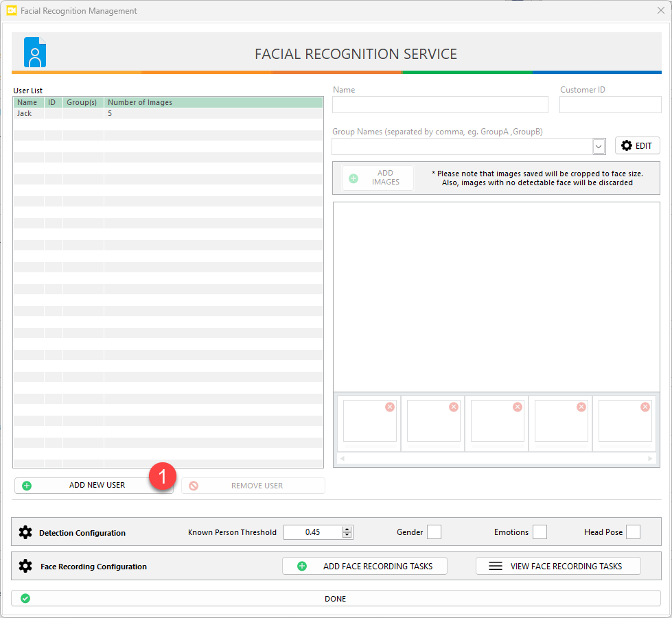Toggle the Emotions checkbox

coord(540,532)
